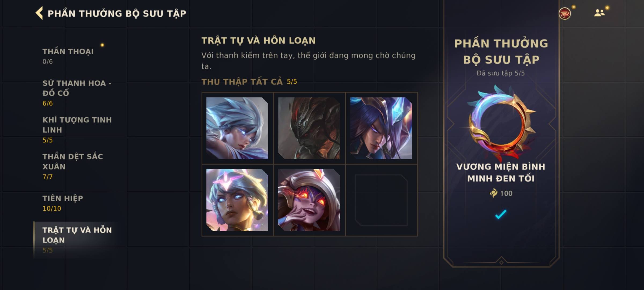Open the Thần Thoại collection tab
Screen dimensions: 644x290
tap(68, 56)
